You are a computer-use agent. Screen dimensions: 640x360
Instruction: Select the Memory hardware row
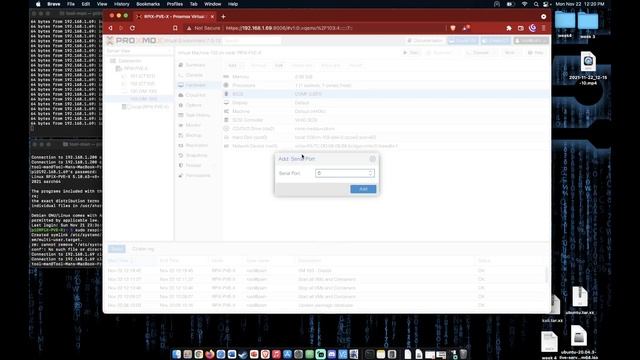(x=386, y=77)
